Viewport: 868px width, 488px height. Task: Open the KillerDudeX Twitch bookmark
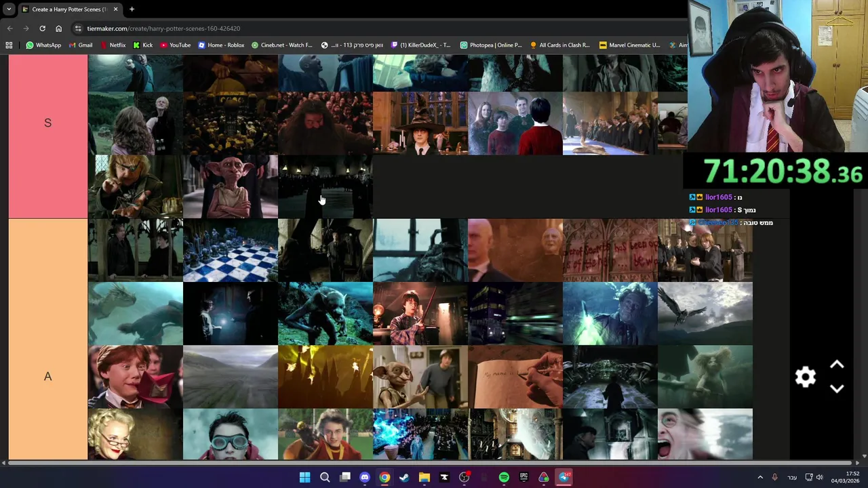point(420,45)
